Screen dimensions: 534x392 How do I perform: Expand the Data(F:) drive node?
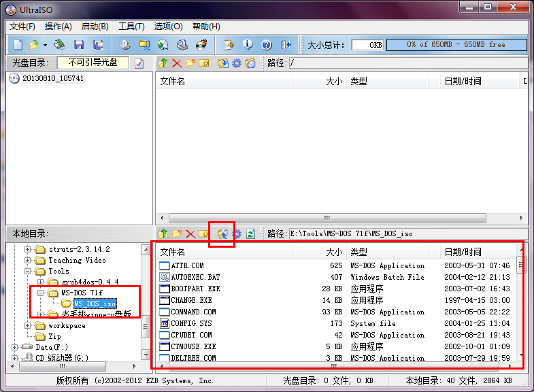pos(14,347)
